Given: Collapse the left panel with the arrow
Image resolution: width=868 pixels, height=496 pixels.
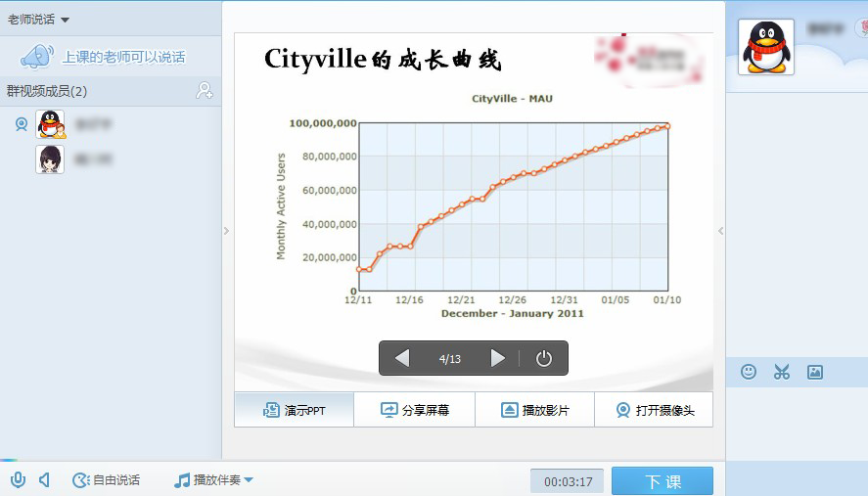Looking at the screenshot, I should click(226, 231).
